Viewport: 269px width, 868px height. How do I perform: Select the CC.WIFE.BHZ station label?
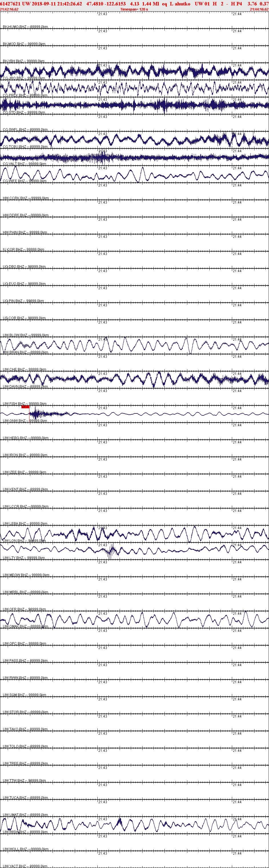tap(25, 181)
